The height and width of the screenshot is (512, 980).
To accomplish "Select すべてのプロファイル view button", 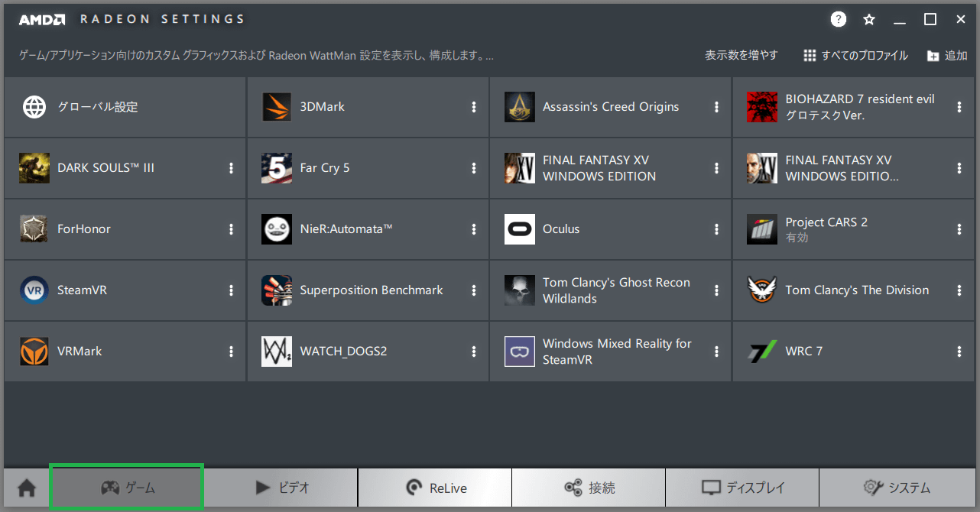I will point(855,56).
